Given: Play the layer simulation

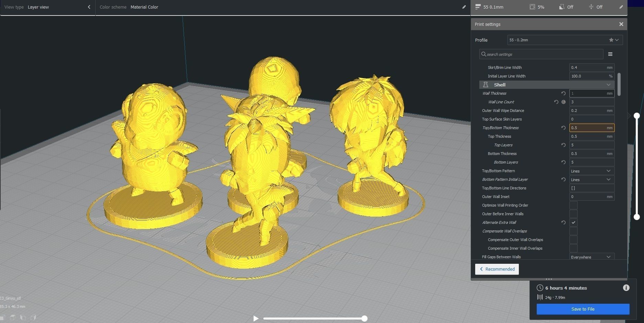Looking at the screenshot, I should [255, 319].
